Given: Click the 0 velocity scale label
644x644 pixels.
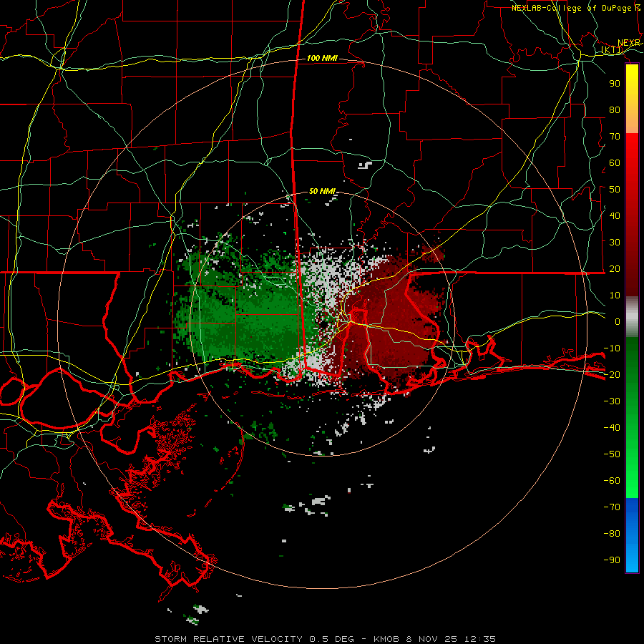Looking at the screenshot, I should click(618, 322).
